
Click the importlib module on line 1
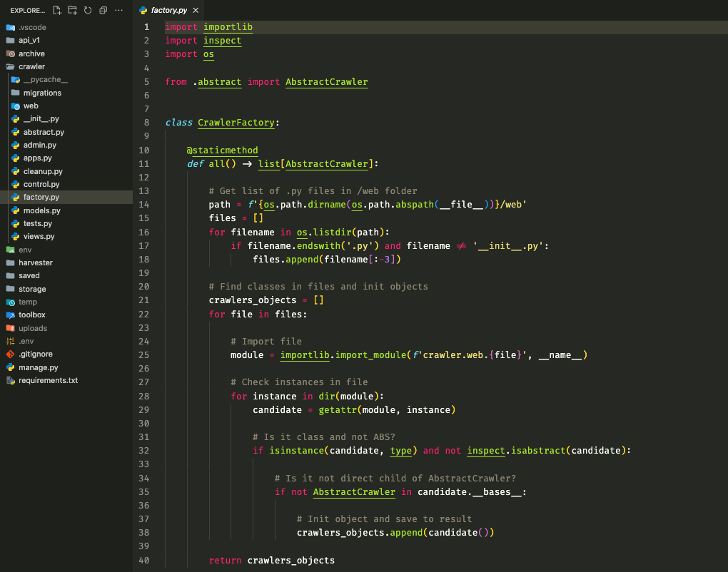pos(228,27)
